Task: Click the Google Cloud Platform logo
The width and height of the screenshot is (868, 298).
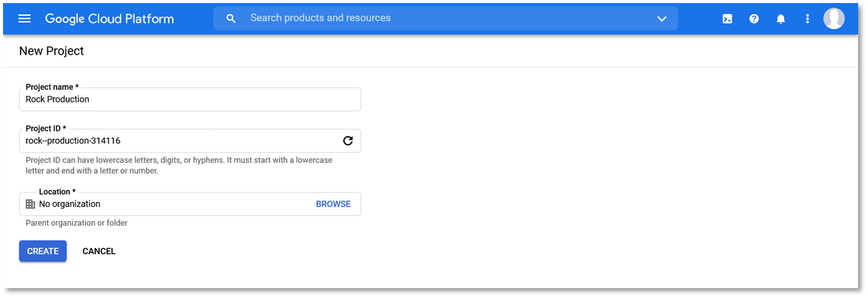Action: click(110, 19)
